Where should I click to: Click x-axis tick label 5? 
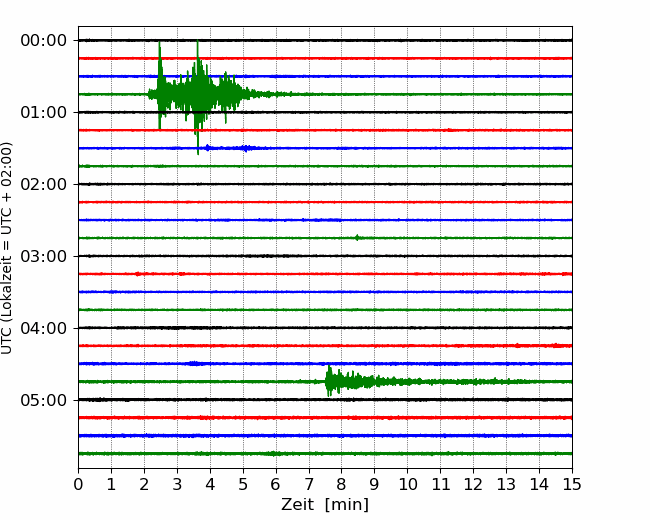(x=243, y=484)
